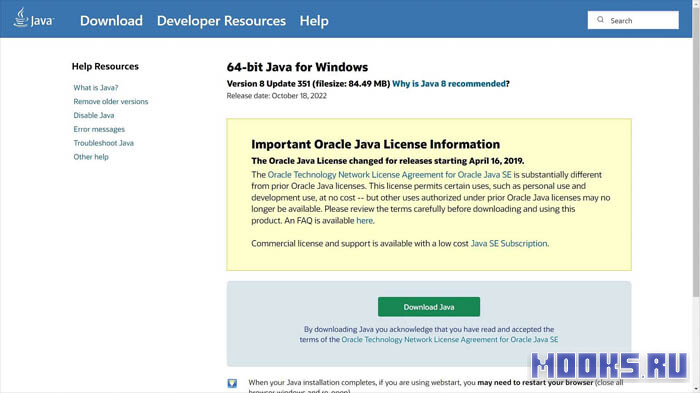Open the What is Java? link
Image resolution: width=700 pixels, height=393 pixels.
click(x=96, y=88)
